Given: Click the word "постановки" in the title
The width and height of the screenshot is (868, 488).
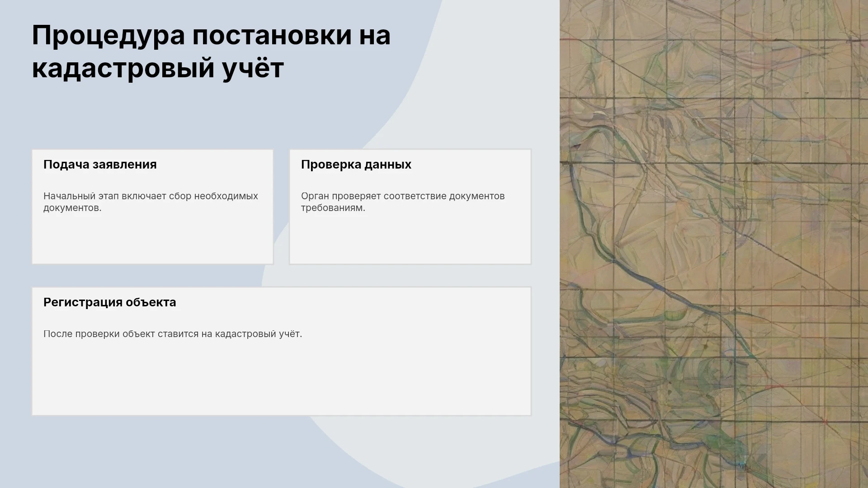Looking at the screenshot, I should 272,36.
